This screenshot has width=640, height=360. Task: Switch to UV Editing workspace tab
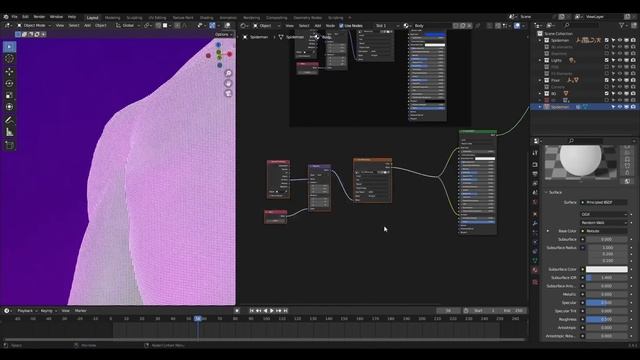(157, 18)
